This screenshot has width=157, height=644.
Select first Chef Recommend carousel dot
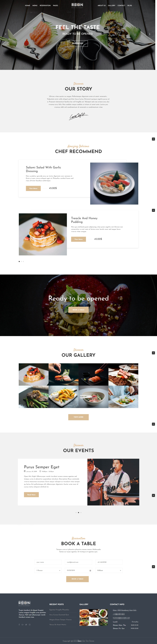coord(19,261)
